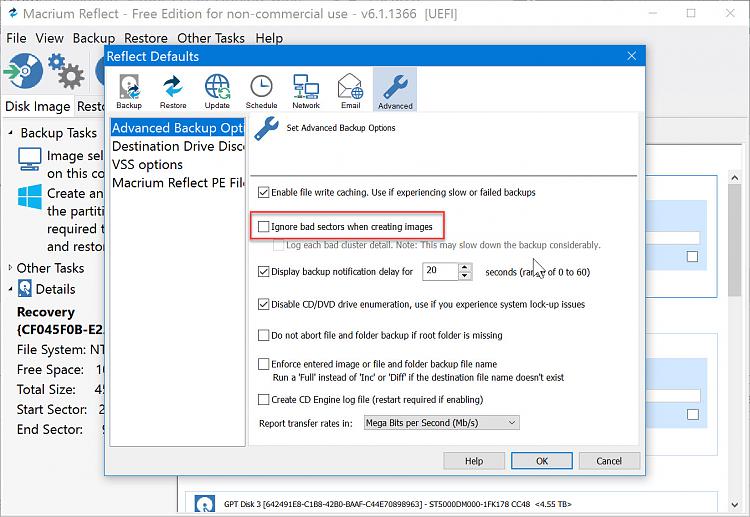
Task: Close the Reflect Defaults dialog
Action: click(x=631, y=56)
